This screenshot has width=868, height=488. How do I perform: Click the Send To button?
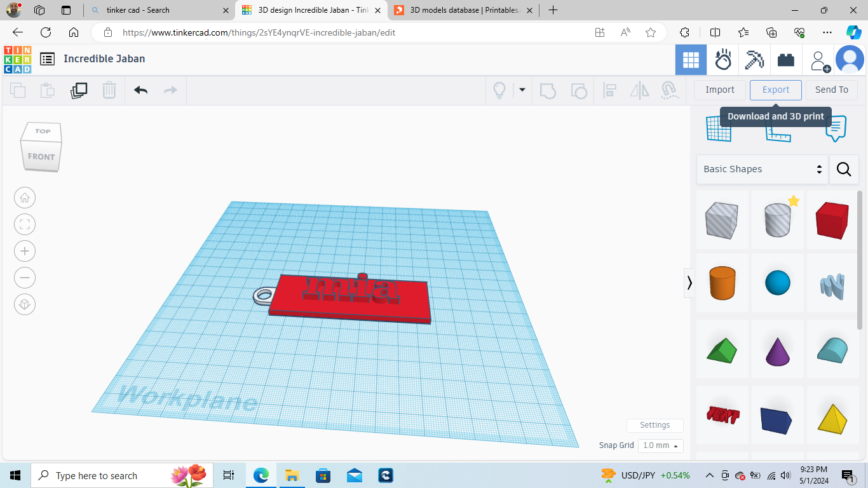(x=832, y=90)
